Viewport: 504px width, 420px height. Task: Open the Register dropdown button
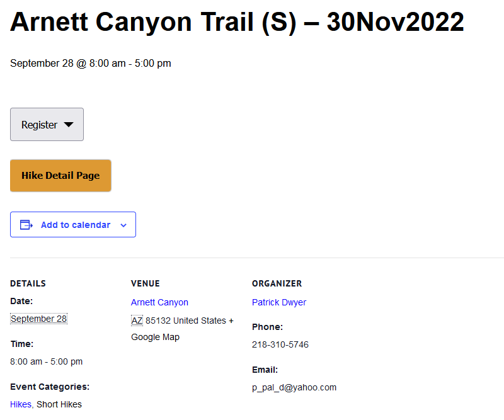(47, 125)
